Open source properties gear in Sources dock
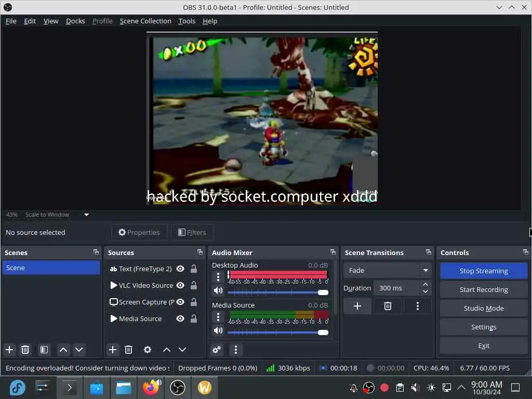Image resolution: width=532 pixels, height=399 pixels. tap(147, 350)
